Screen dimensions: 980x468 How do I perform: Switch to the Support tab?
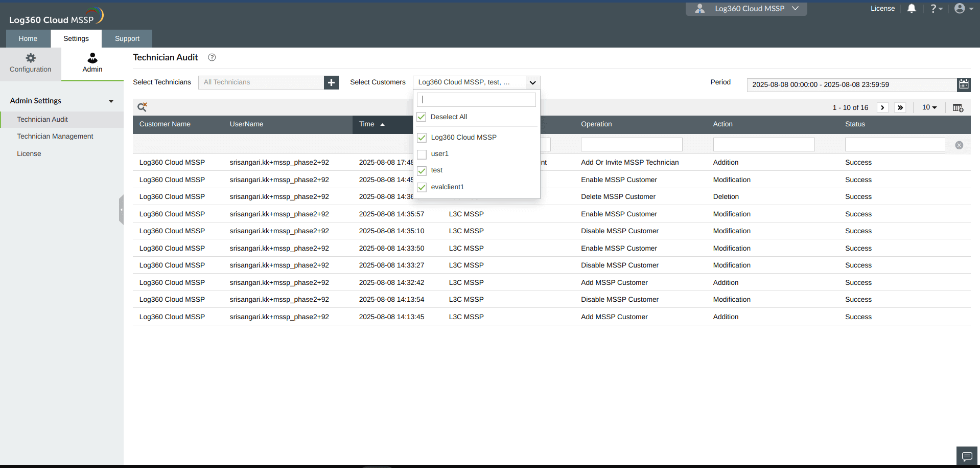pos(127,38)
